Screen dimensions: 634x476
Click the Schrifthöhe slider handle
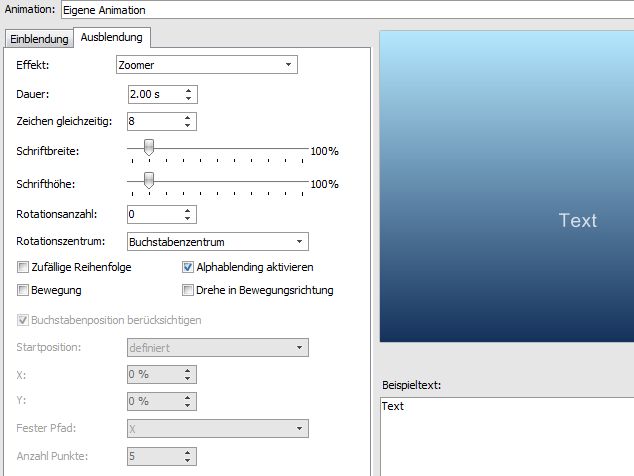point(149,181)
